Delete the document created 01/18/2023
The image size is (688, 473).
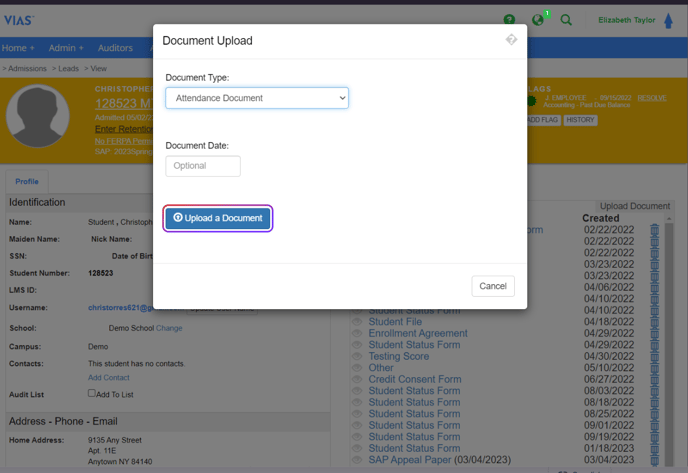(x=654, y=448)
